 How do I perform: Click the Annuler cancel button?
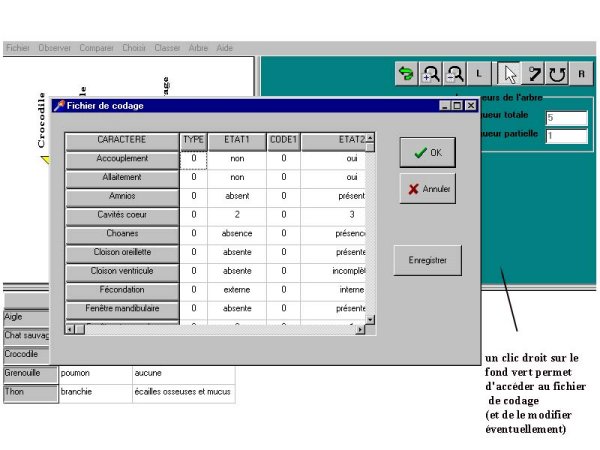(427, 188)
